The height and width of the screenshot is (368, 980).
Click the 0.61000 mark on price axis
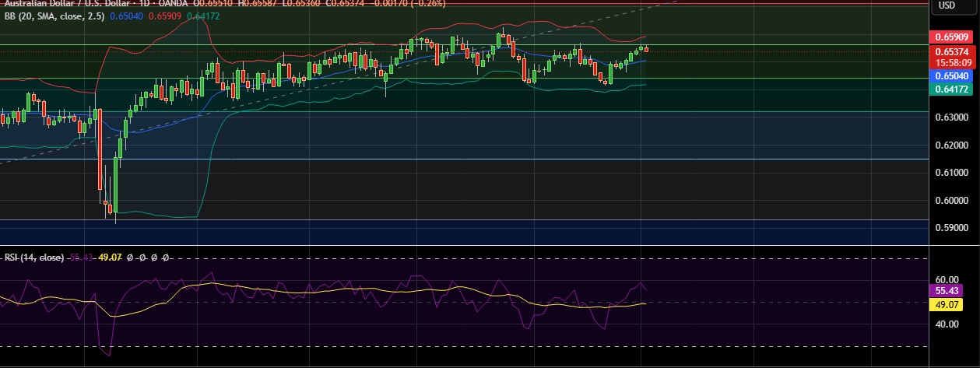(x=951, y=173)
